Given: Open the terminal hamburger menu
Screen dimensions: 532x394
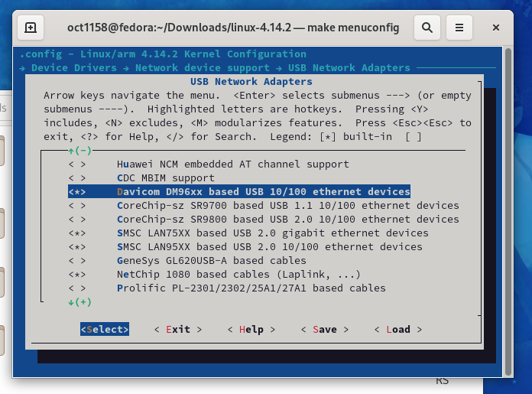Looking at the screenshot, I should [459, 28].
